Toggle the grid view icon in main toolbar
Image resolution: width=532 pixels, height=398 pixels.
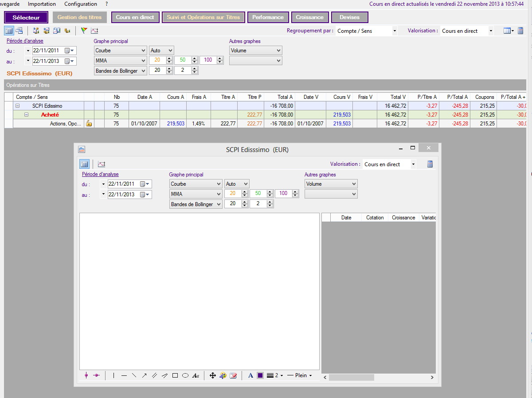pos(9,31)
